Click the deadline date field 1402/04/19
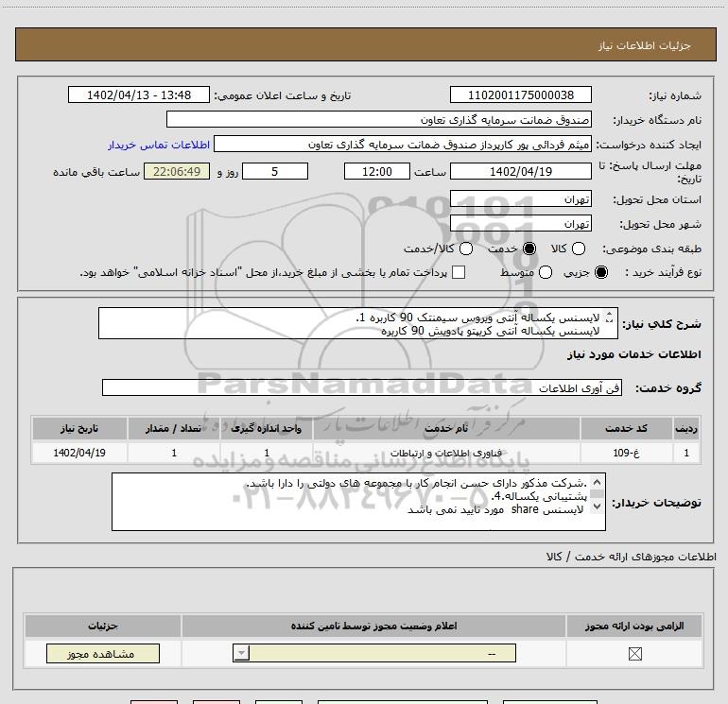Image resolution: width=728 pixels, height=704 pixels. click(x=520, y=171)
